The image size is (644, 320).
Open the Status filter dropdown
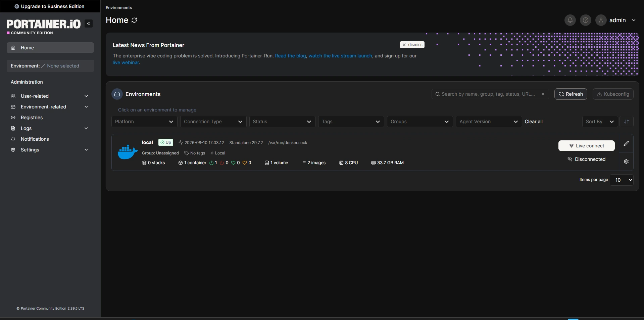click(282, 122)
